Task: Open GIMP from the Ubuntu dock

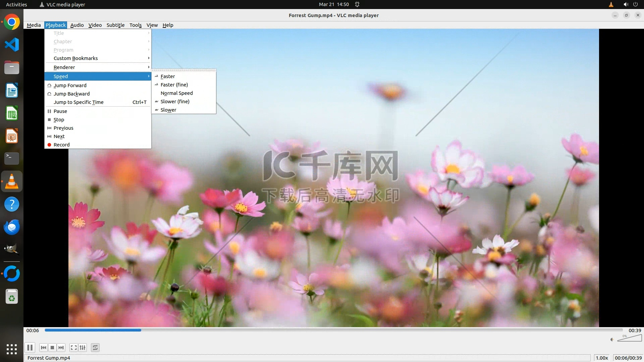Action: tap(12, 249)
